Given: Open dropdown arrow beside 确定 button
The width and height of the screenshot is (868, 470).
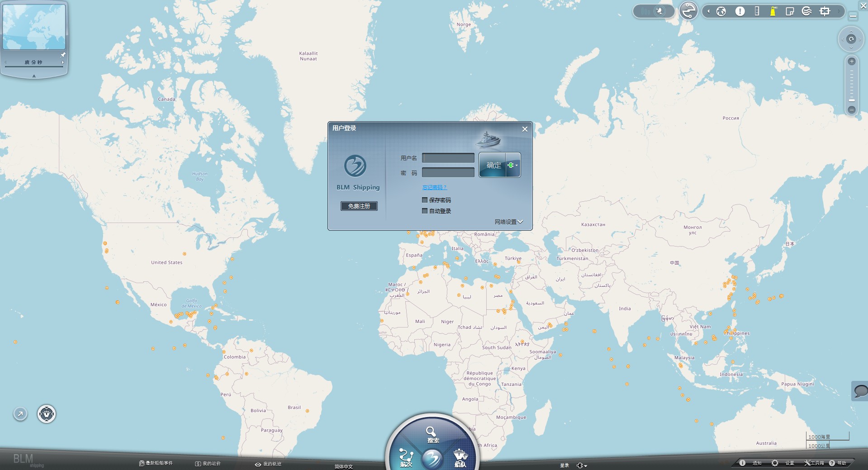Looking at the screenshot, I should [x=513, y=165].
